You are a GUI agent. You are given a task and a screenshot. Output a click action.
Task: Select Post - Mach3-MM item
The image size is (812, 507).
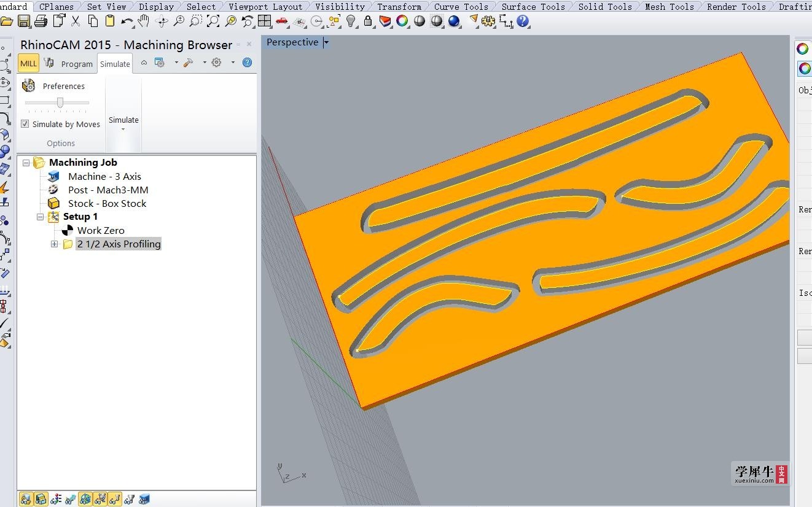click(108, 190)
